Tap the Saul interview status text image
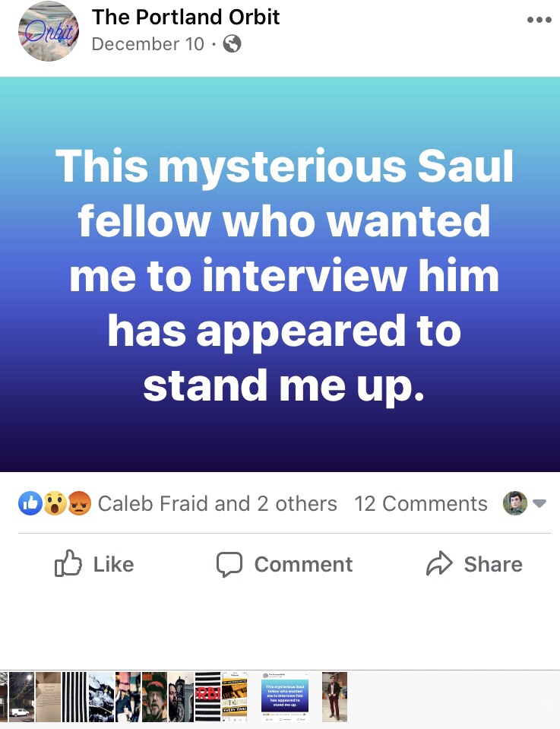The image size is (560, 729). pos(280,274)
